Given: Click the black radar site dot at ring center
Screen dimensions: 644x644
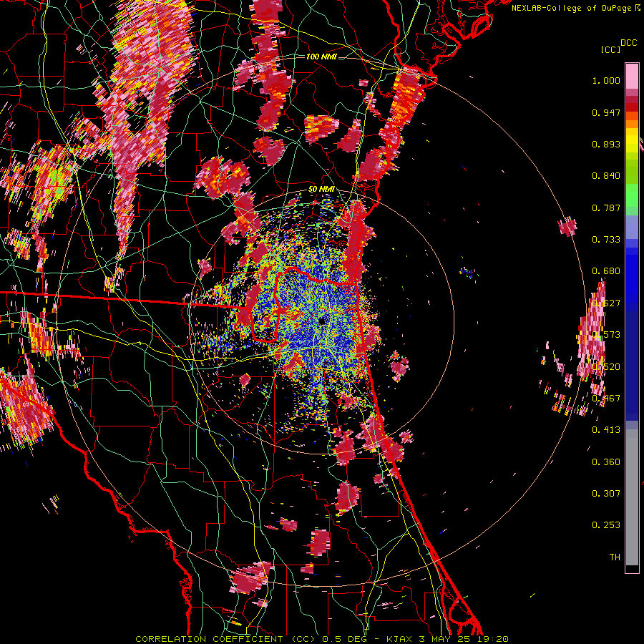Looking at the screenshot, I should tap(322, 321).
